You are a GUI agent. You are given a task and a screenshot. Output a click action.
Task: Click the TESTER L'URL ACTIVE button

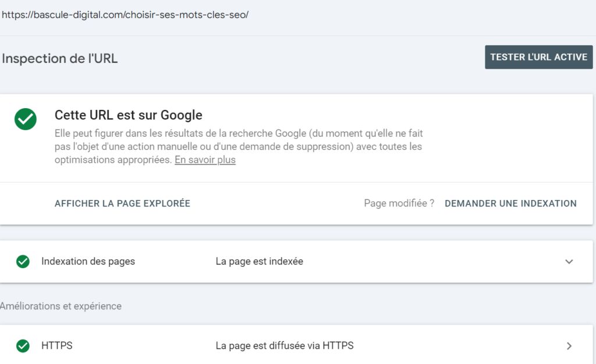(538, 57)
